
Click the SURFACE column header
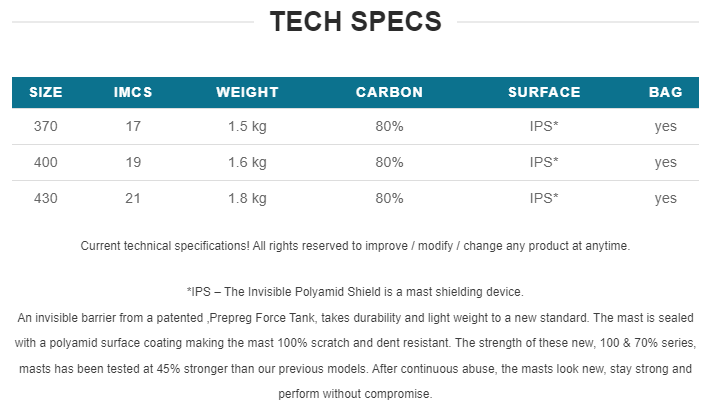544,92
